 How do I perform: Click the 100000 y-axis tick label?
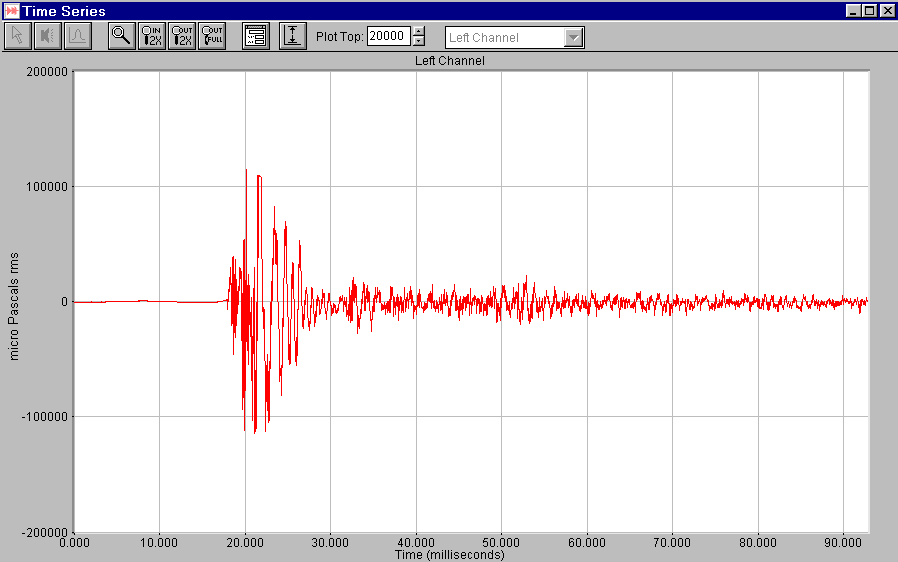pyautogui.click(x=47, y=187)
